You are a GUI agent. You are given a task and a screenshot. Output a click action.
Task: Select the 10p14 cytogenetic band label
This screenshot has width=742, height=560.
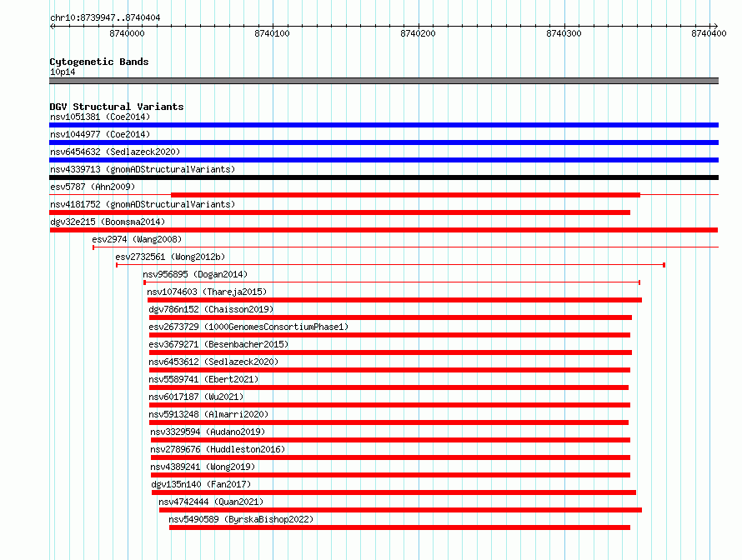pos(63,72)
